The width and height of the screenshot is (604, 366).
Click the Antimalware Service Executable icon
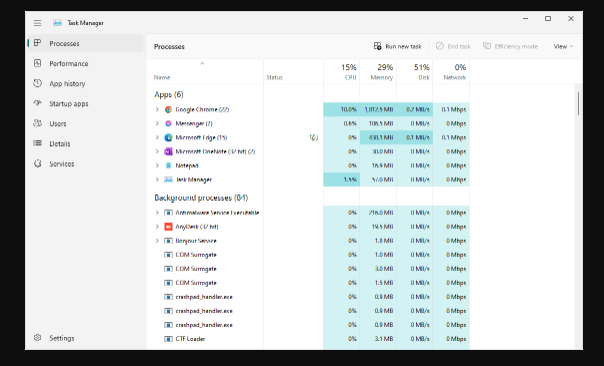pos(168,213)
